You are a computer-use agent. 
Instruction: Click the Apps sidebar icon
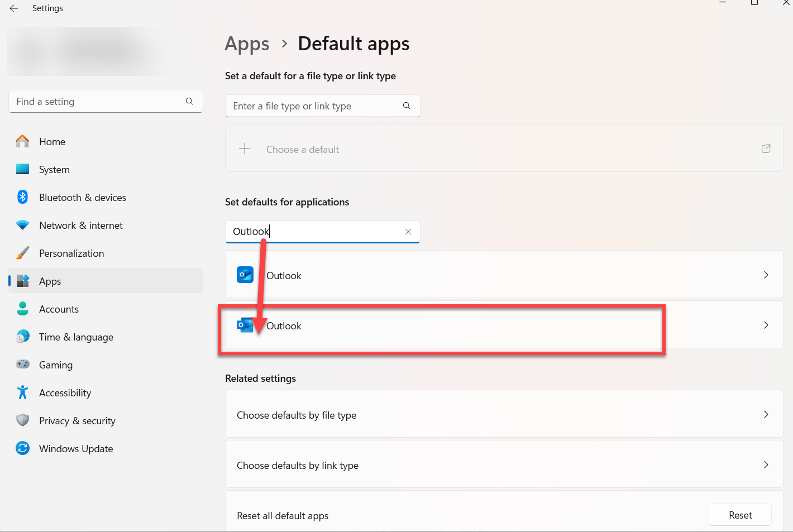22,281
